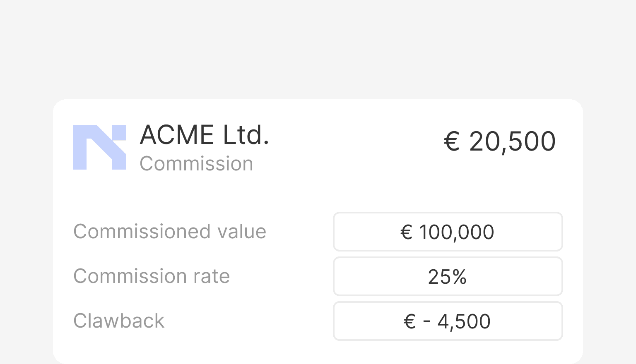This screenshot has width=636, height=364.
Task: Click the ACME Ltd. blue logo icon
Action: coord(99,147)
